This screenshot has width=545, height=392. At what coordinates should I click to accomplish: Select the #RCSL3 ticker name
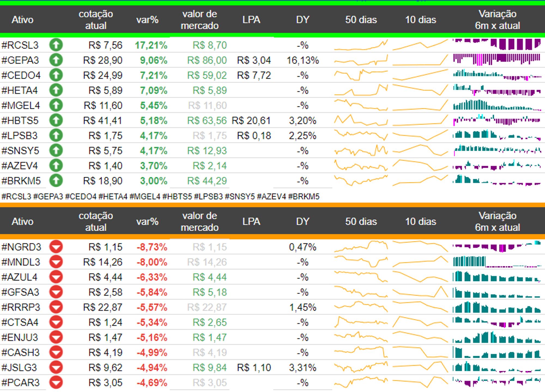[x=20, y=45]
